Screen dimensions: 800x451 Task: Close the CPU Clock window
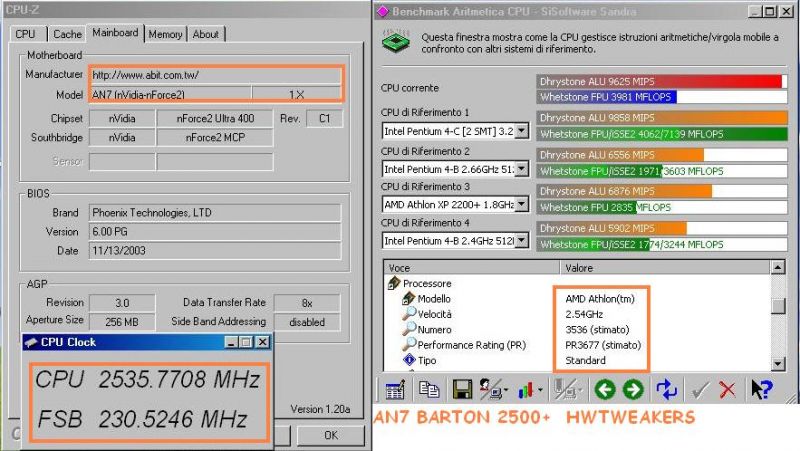262,342
